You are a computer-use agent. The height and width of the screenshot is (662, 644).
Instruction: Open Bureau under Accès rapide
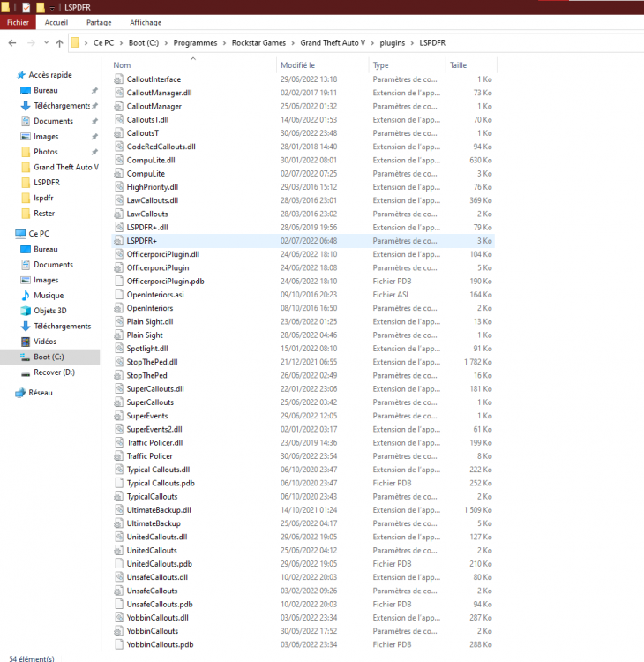46,90
